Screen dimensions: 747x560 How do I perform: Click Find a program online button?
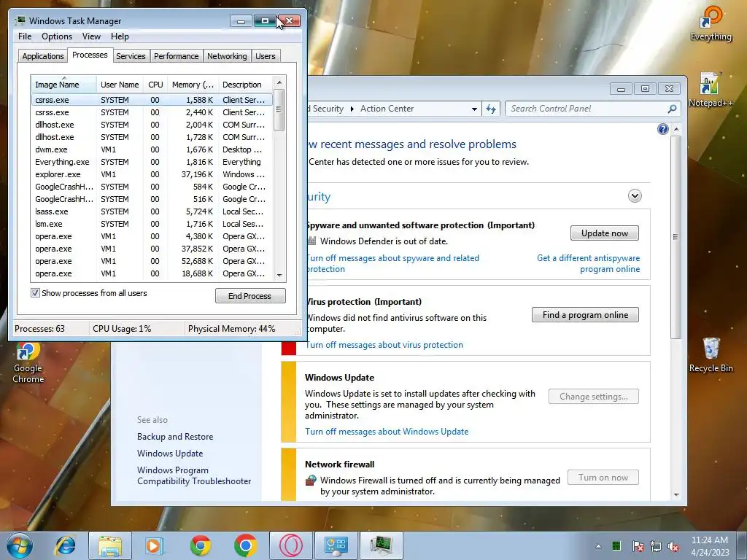pos(585,315)
